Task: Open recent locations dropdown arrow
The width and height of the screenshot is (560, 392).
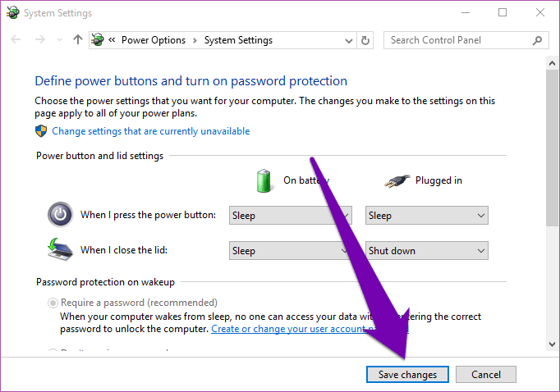Action: [x=59, y=40]
